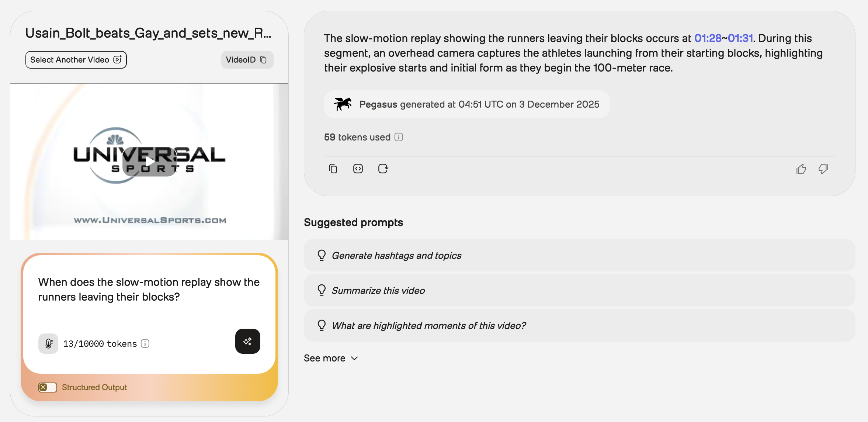Image resolution: width=868 pixels, height=422 pixels.
Task: Submit the prompt with the sparkle button
Action: pyautogui.click(x=247, y=341)
